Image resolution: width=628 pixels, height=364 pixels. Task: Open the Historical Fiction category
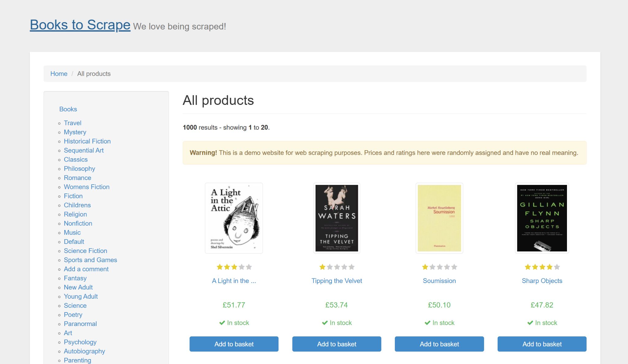[x=87, y=141]
